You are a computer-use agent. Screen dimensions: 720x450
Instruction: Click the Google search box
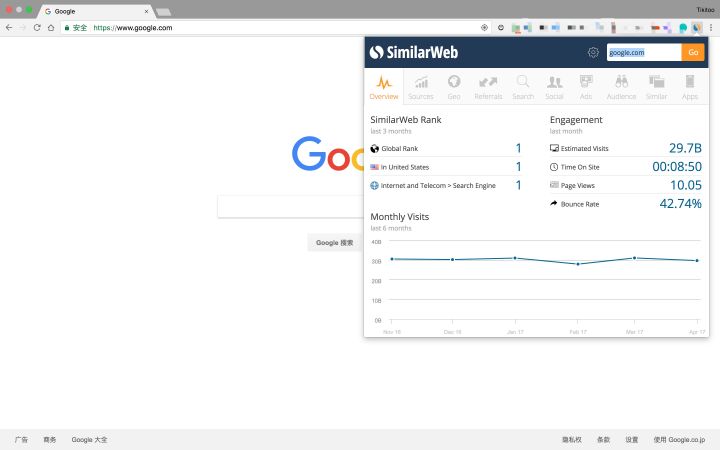pos(291,207)
